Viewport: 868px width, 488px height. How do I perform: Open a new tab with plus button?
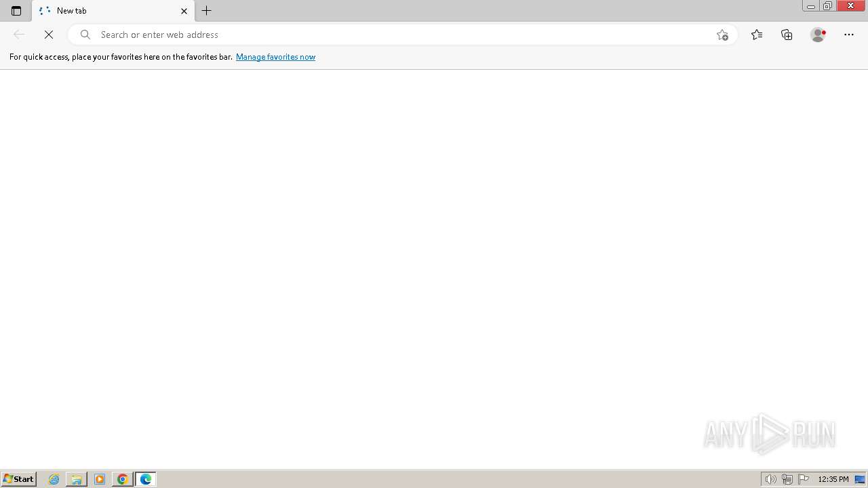207,11
